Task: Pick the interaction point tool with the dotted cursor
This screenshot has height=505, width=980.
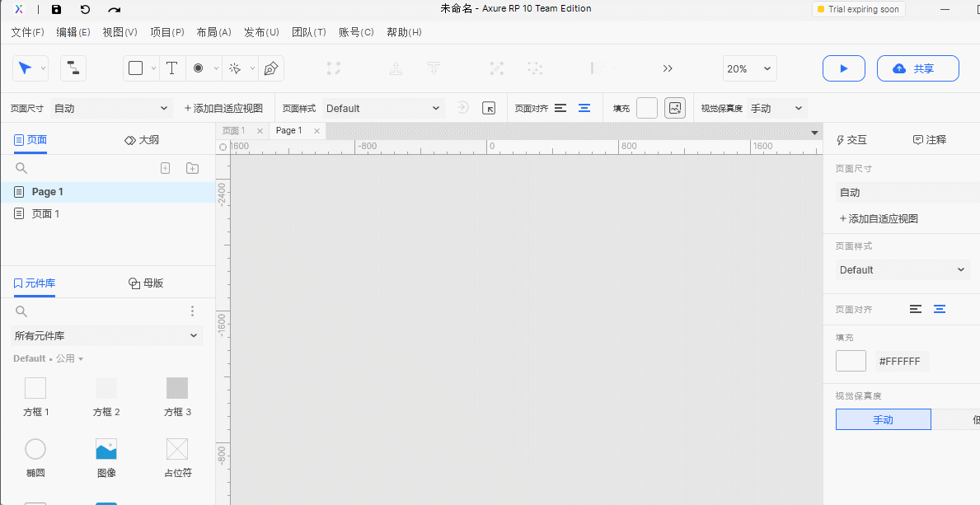Action: click(x=235, y=68)
